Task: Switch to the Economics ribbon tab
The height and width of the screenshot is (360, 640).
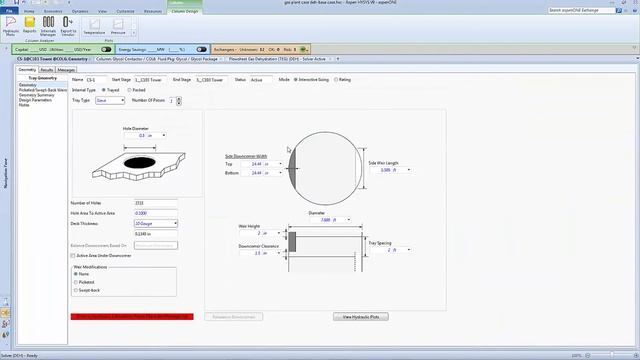Action: pos(53,11)
